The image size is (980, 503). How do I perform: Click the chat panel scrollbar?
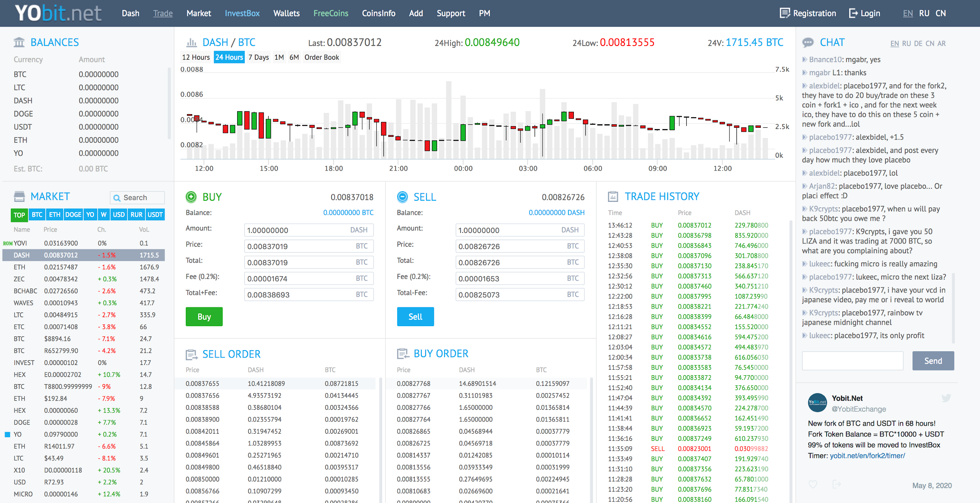point(953,308)
